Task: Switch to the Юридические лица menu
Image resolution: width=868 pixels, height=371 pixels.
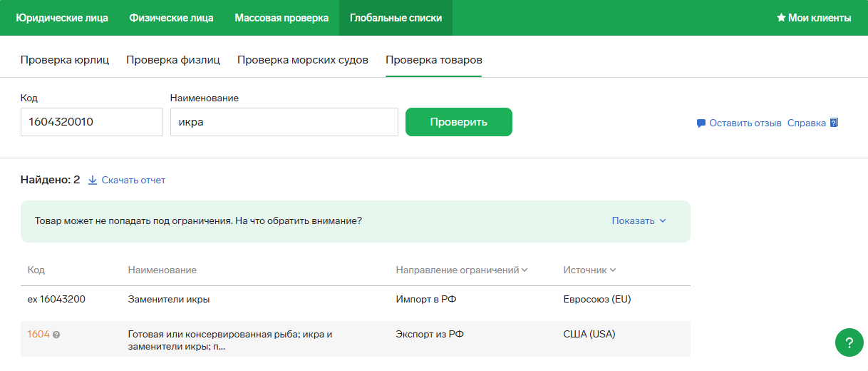Action: 62,18
